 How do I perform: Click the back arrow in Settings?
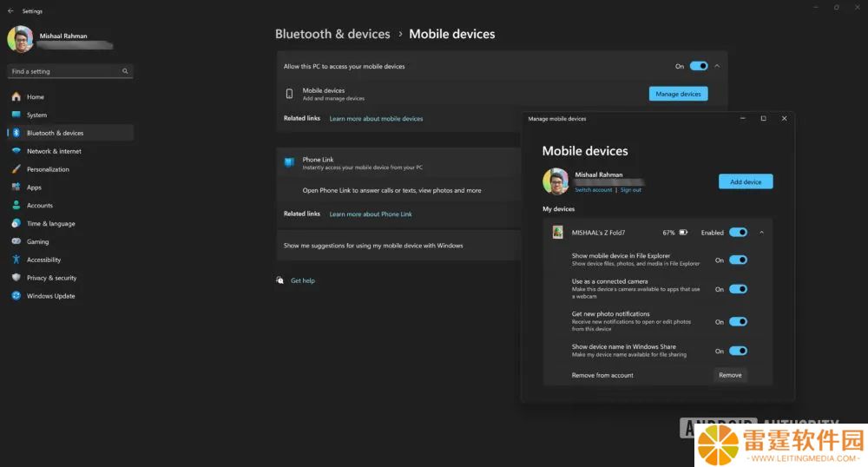pos(10,10)
